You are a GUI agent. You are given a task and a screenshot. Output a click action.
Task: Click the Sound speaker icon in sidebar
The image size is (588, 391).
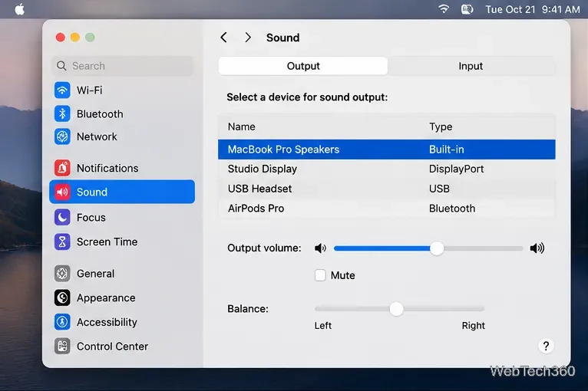click(62, 192)
